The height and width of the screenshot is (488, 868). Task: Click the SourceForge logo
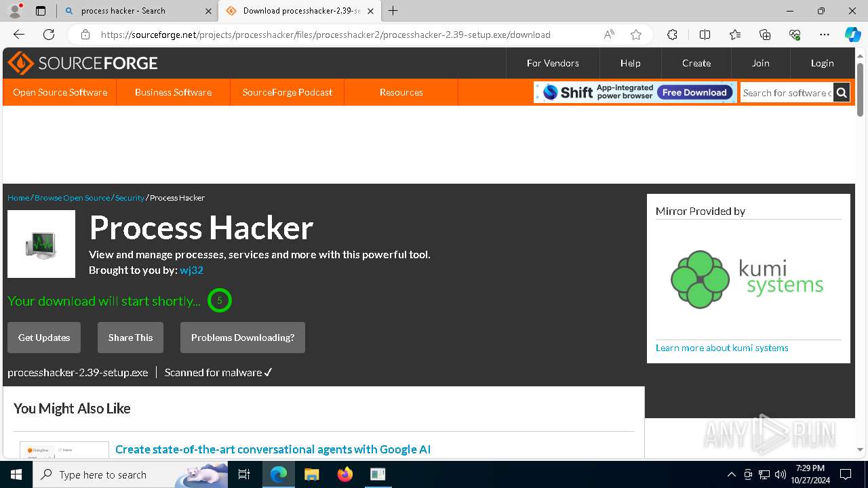tap(83, 63)
